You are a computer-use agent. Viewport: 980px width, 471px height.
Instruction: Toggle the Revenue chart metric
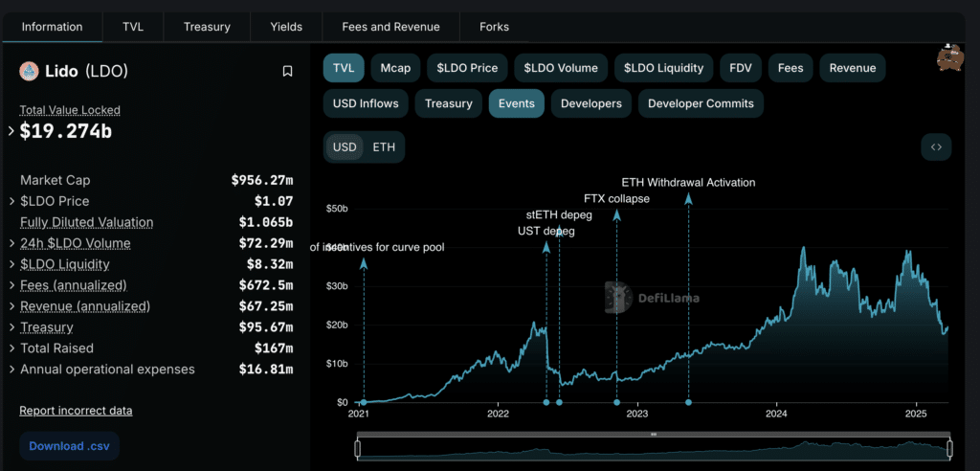pos(853,68)
